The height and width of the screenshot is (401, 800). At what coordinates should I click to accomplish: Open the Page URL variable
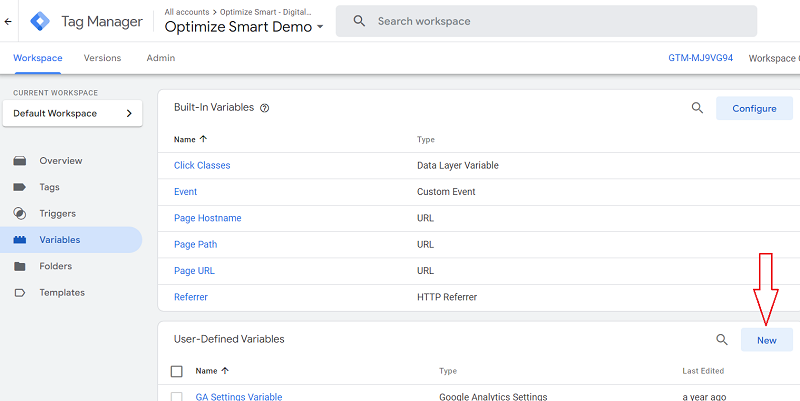tap(194, 271)
